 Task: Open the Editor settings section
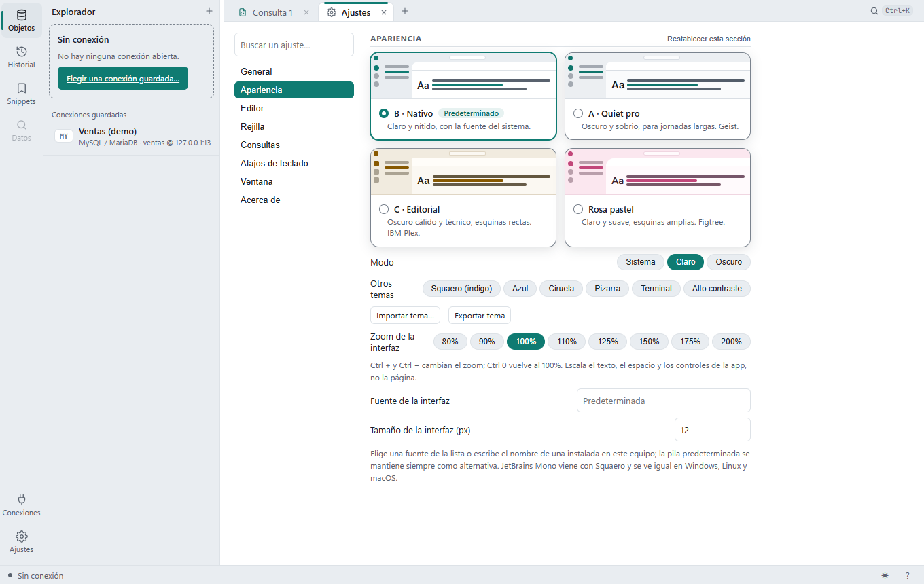(294, 108)
